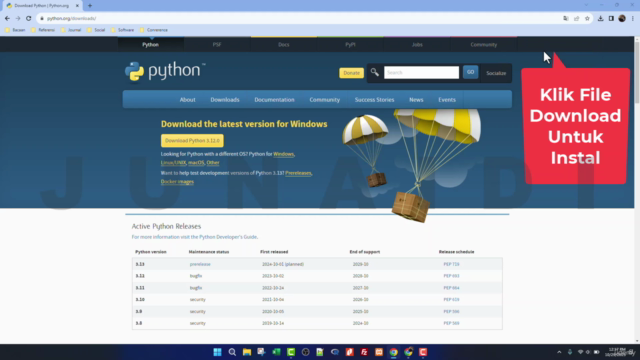Open the Success Stories nav item
Image resolution: width=640 pixels, height=360 pixels.
pyautogui.click(x=374, y=100)
